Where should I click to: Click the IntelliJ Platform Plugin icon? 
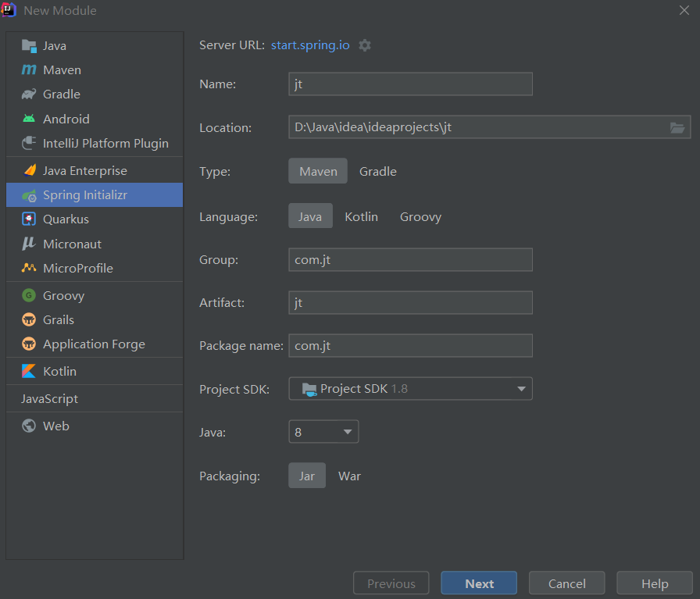[x=29, y=143]
